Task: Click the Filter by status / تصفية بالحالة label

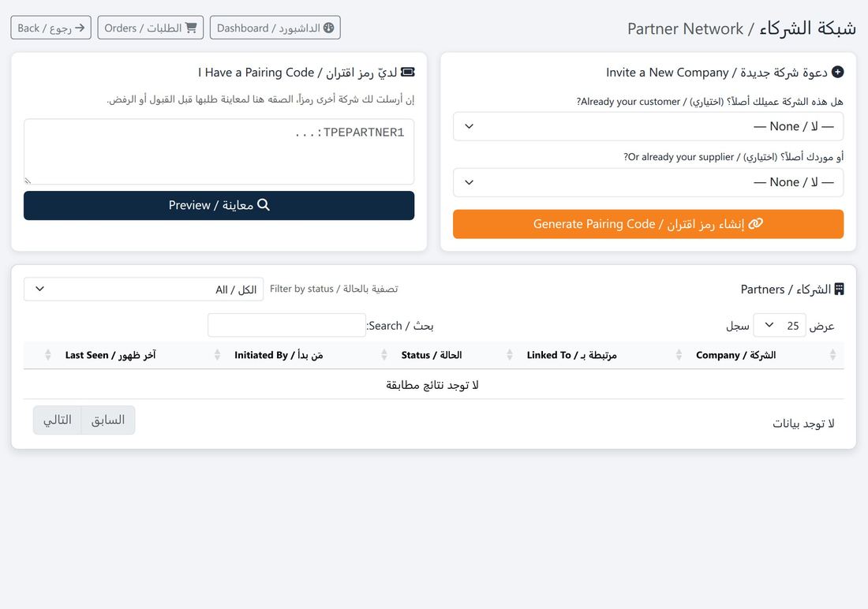Action: pos(334,289)
